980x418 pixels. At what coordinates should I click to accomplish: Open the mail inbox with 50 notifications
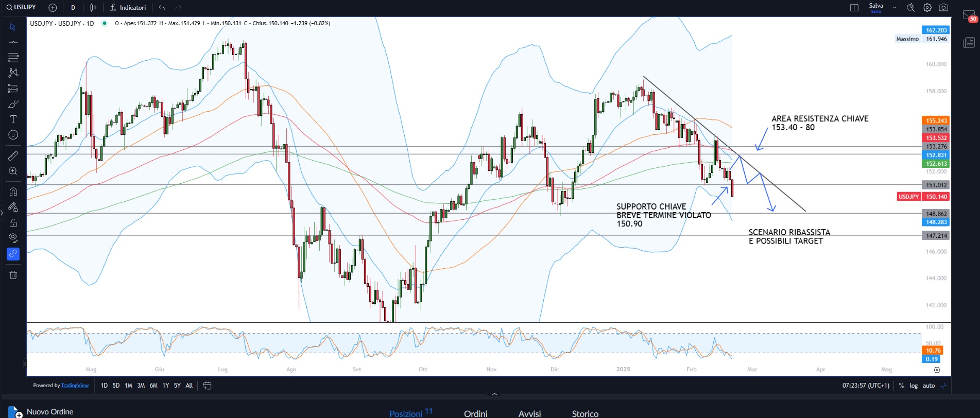point(969,16)
